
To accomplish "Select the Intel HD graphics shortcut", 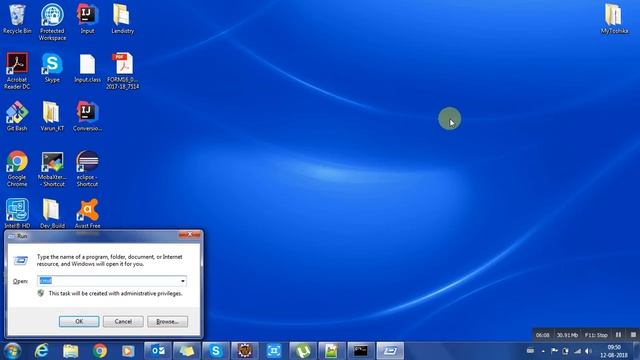I will [17, 213].
